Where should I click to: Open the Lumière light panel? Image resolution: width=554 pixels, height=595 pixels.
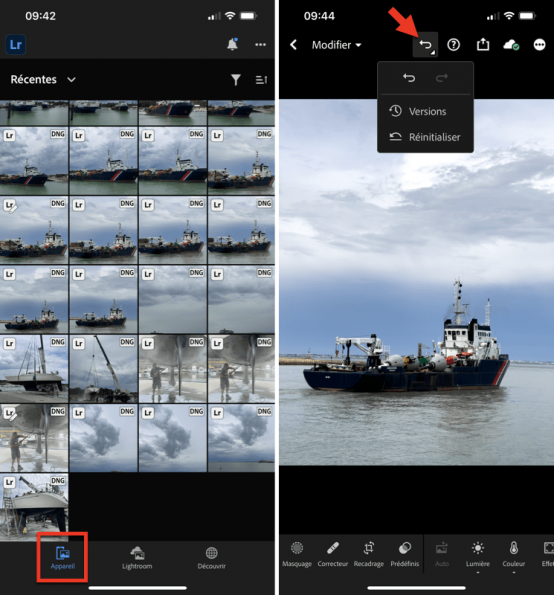click(x=478, y=554)
